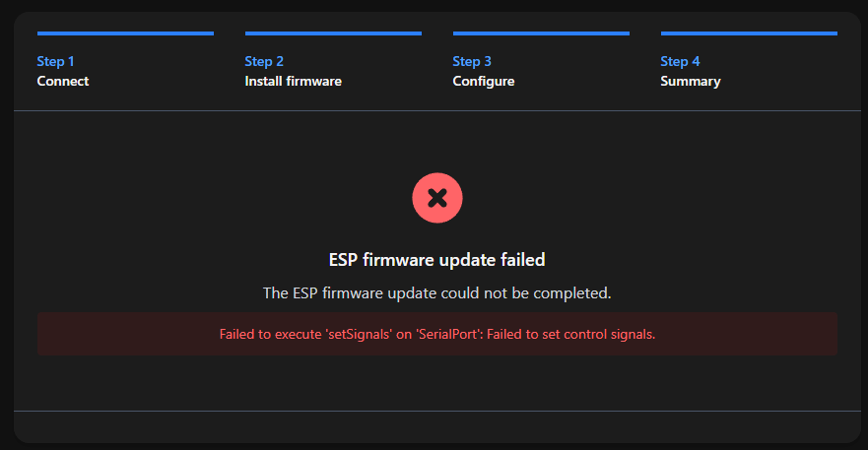Click the "ESP firmware update failed" heading

coord(436,260)
